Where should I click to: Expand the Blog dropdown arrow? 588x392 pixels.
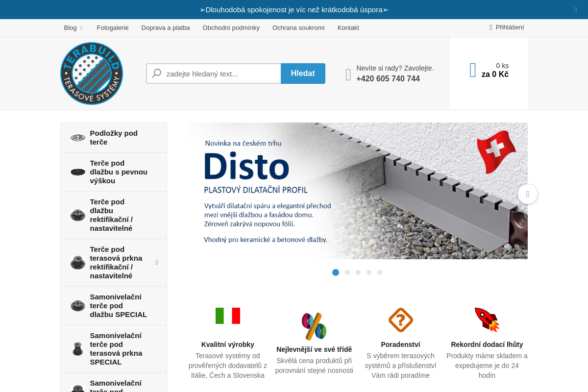pos(81,28)
